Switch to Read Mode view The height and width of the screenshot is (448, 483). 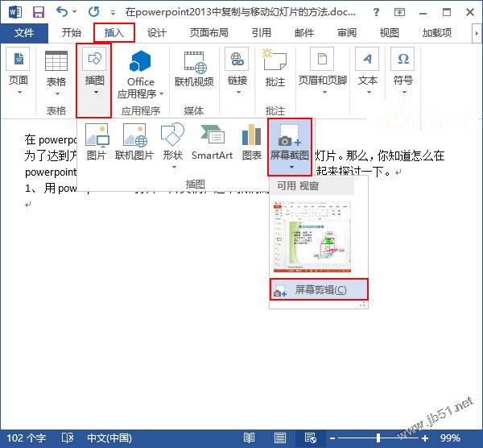tap(249, 438)
